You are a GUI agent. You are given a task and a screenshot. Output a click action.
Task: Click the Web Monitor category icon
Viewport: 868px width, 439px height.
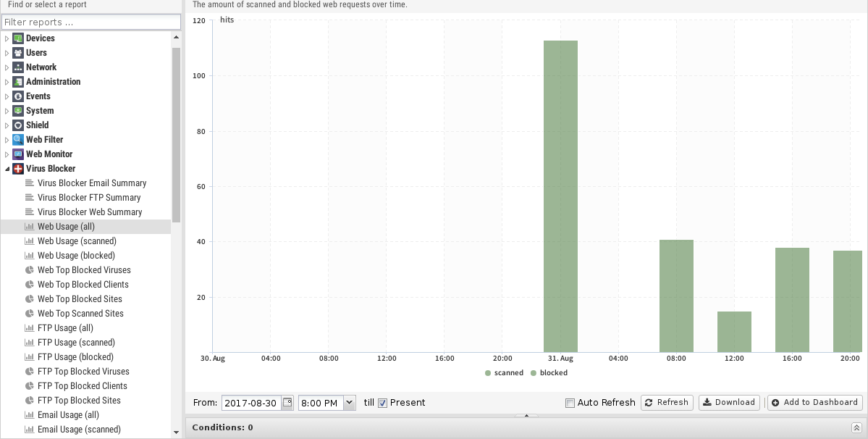[18, 154]
